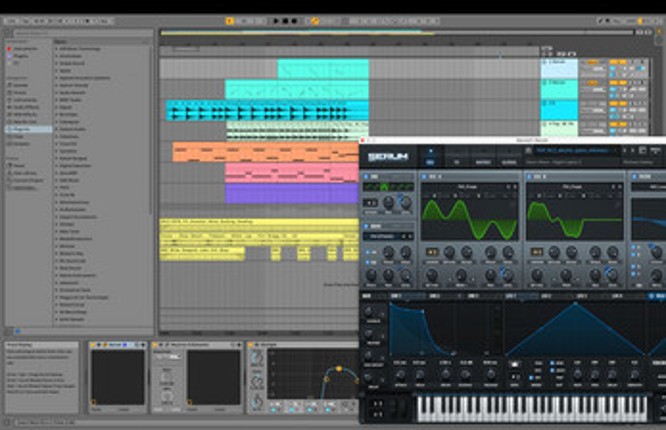The height and width of the screenshot is (430, 666).
Task: Click the ENV 1 Release knob
Action: pyautogui.click(x=491, y=374)
